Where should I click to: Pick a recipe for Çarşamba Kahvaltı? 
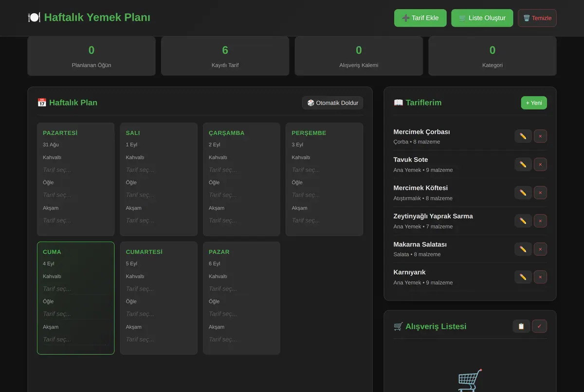pos(242,170)
